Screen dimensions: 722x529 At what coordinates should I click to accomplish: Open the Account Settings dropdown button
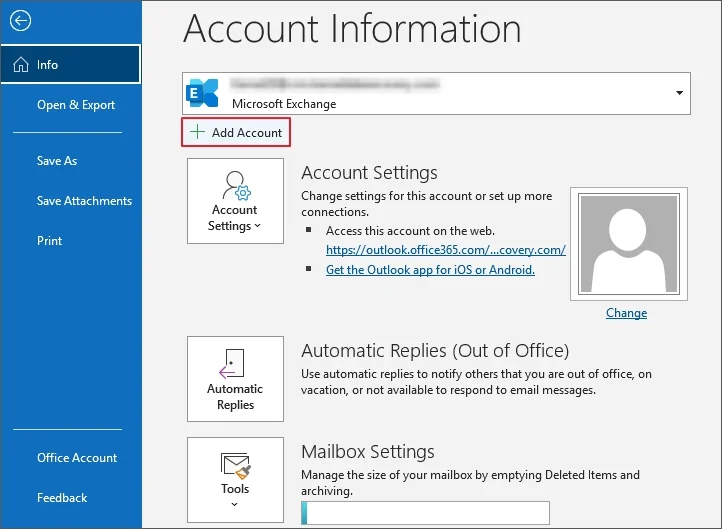tap(235, 201)
